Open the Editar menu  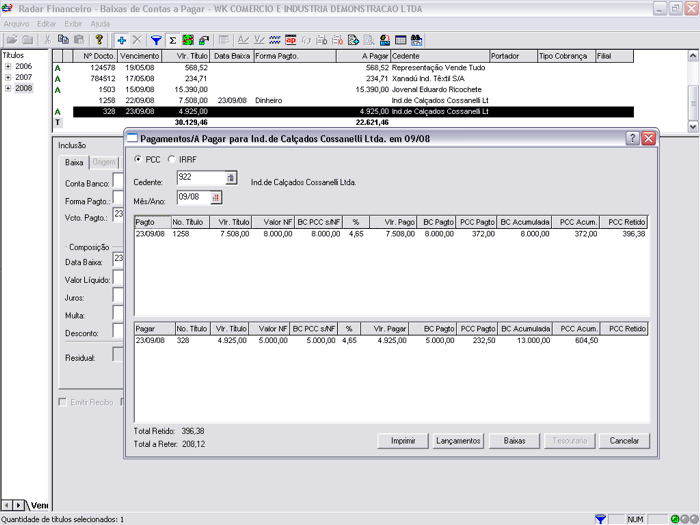click(x=46, y=23)
